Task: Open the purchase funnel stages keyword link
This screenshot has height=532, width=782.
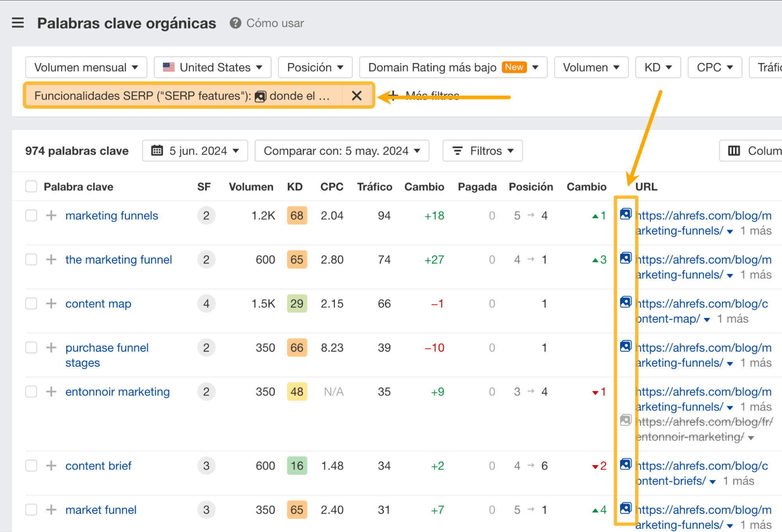Action: (x=107, y=355)
